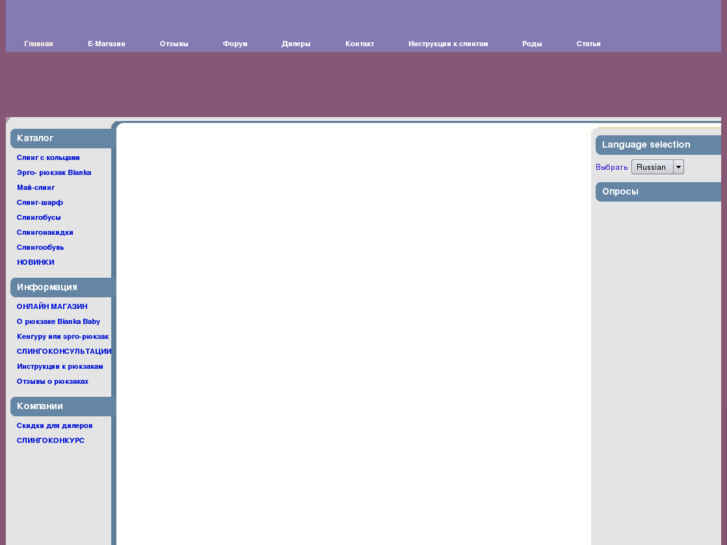Open the Статьи menu item
The image size is (727, 545).
coord(588,44)
